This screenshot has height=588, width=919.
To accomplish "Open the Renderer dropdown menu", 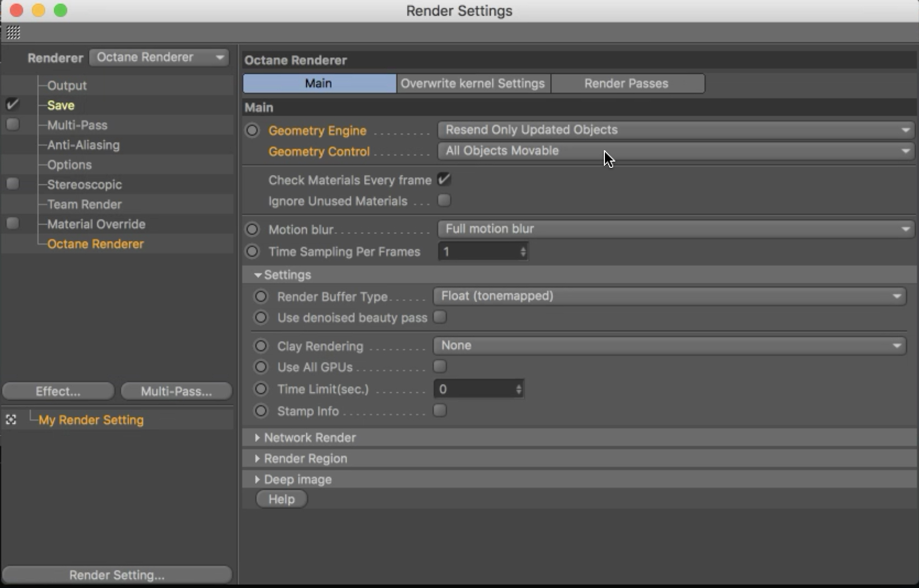I will coord(159,57).
